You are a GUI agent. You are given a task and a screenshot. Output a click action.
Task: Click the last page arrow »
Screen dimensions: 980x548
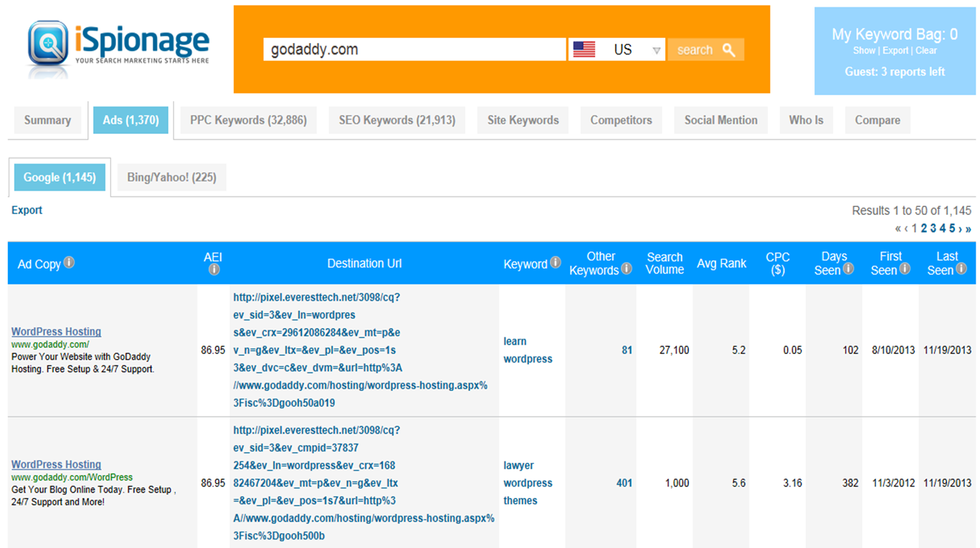coord(969,229)
